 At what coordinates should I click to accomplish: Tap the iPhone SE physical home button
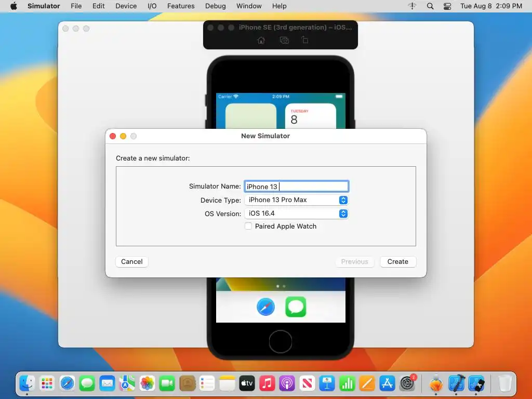tap(280, 341)
